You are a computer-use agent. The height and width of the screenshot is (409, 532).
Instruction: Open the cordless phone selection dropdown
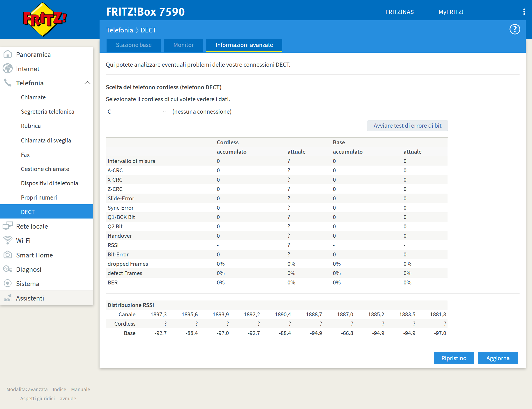click(137, 112)
